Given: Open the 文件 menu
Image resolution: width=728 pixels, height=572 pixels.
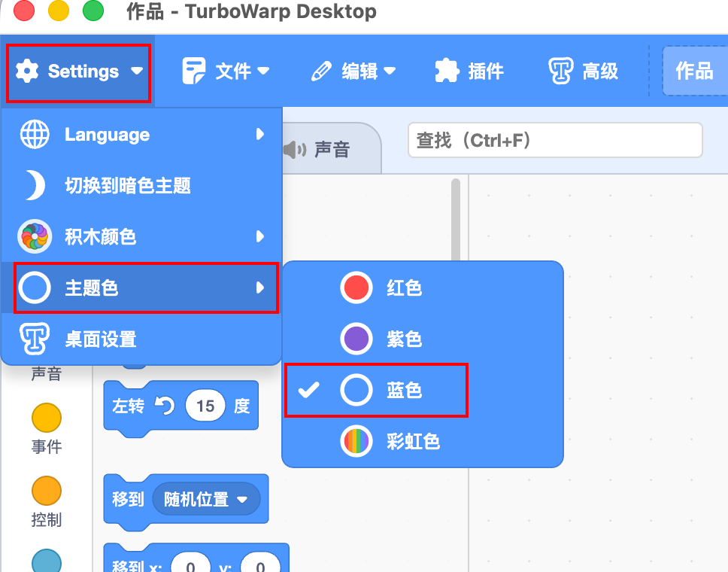Looking at the screenshot, I should click(226, 71).
